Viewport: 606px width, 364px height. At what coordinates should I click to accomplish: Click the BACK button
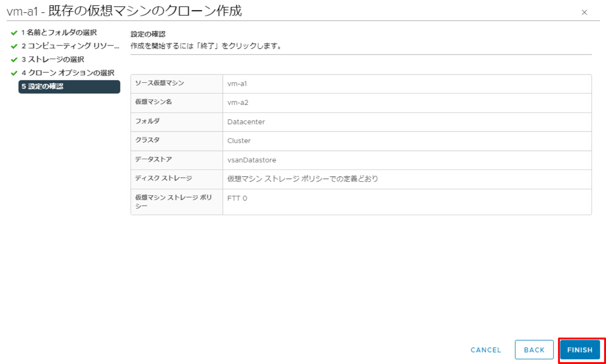coord(534,349)
